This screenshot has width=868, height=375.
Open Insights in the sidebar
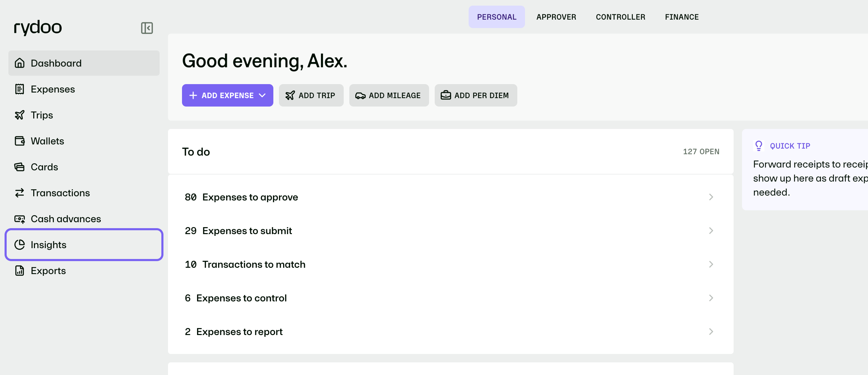84,245
